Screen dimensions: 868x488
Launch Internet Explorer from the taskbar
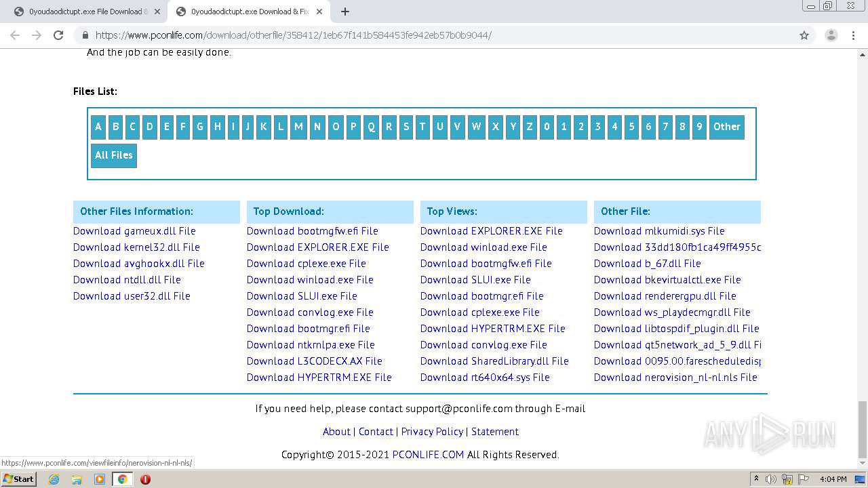[x=54, y=479]
